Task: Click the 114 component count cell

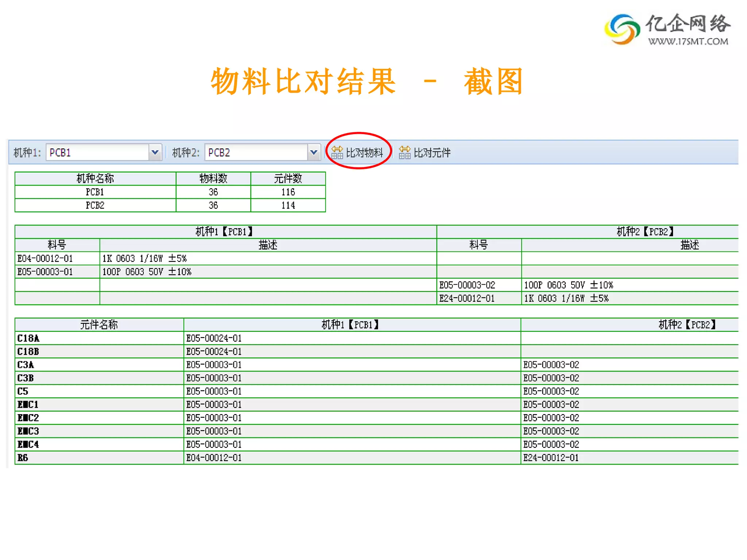Action: coord(288,205)
